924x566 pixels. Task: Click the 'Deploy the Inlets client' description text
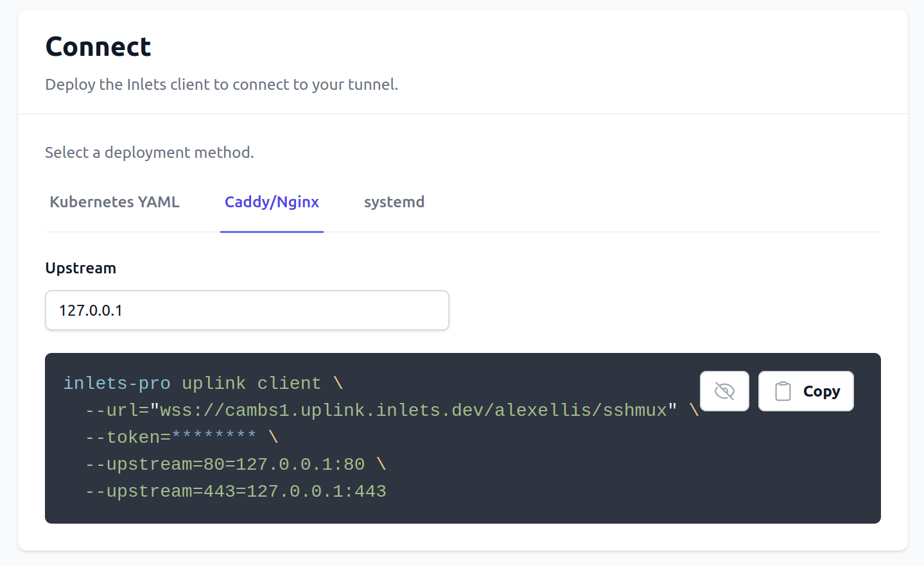point(222,85)
